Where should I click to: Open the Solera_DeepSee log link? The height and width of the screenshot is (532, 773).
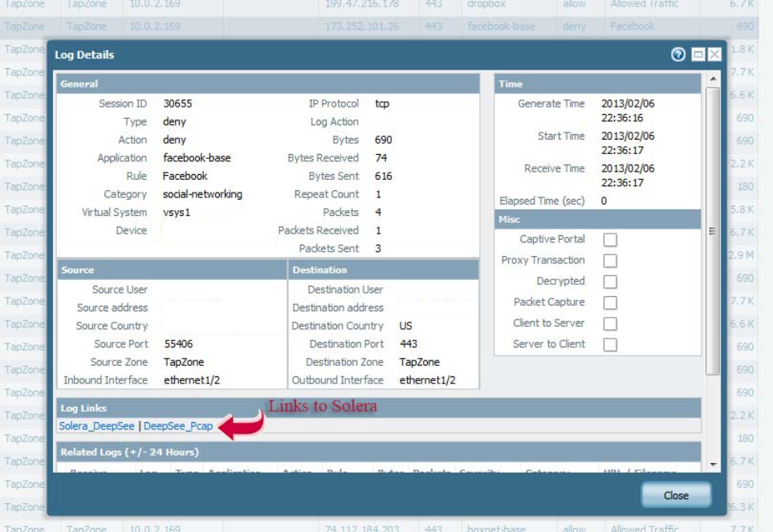pos(96,426)
